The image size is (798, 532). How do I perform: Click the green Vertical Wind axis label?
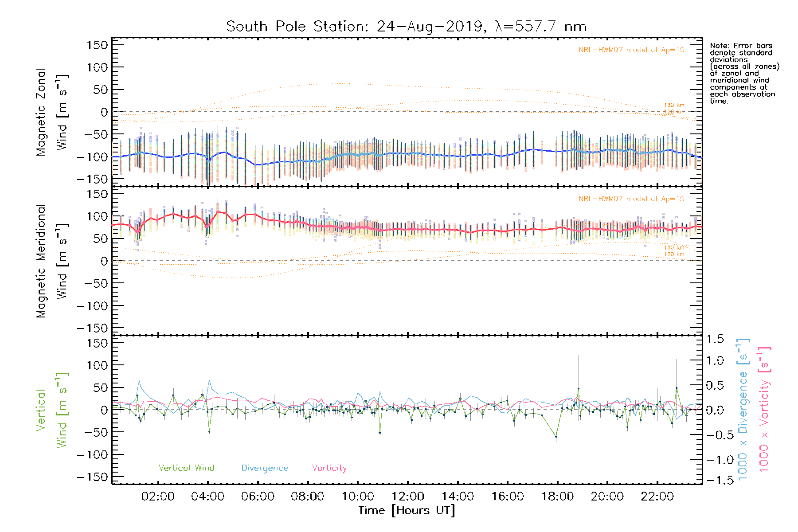pos(51,410)
